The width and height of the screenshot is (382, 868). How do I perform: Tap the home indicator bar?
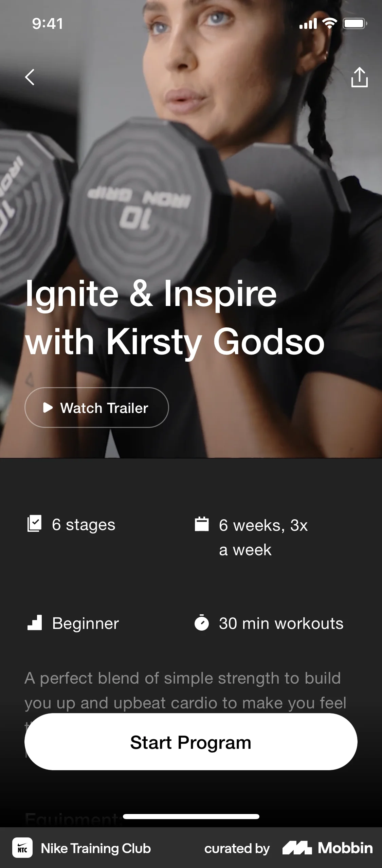click(x=191, y=816)
